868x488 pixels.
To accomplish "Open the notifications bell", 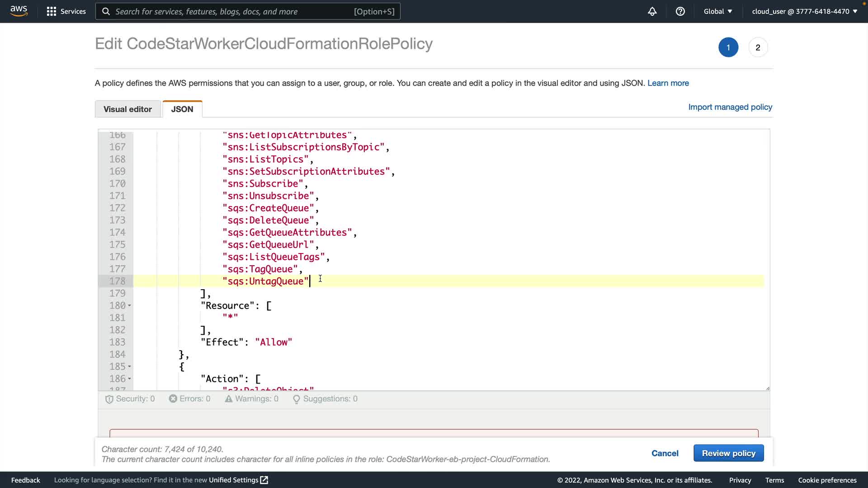I will (x=652, y=11).
